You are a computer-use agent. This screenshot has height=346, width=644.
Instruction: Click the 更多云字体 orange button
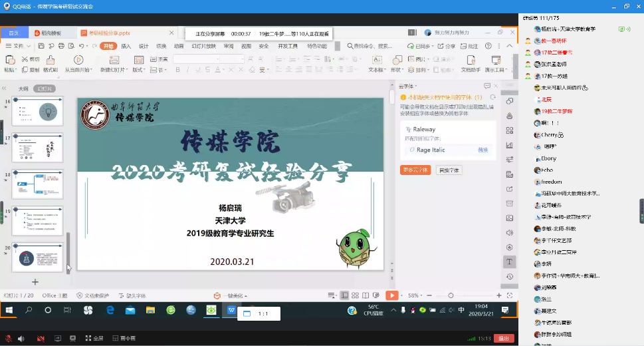click(415, 170)
